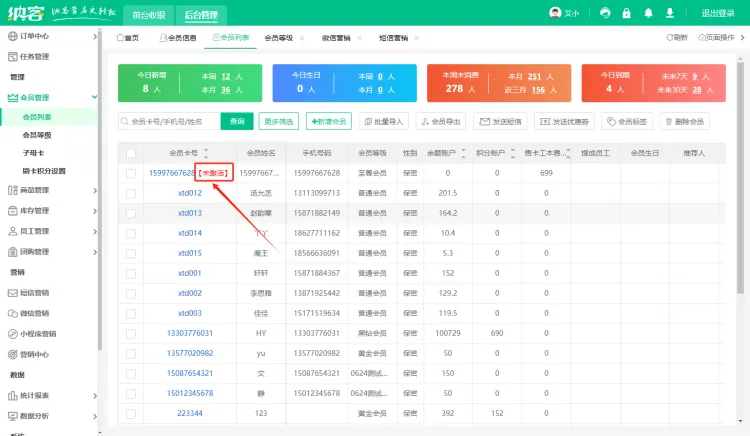
Task: Click the 新增会员 button
Action: (x=329, y=121)
